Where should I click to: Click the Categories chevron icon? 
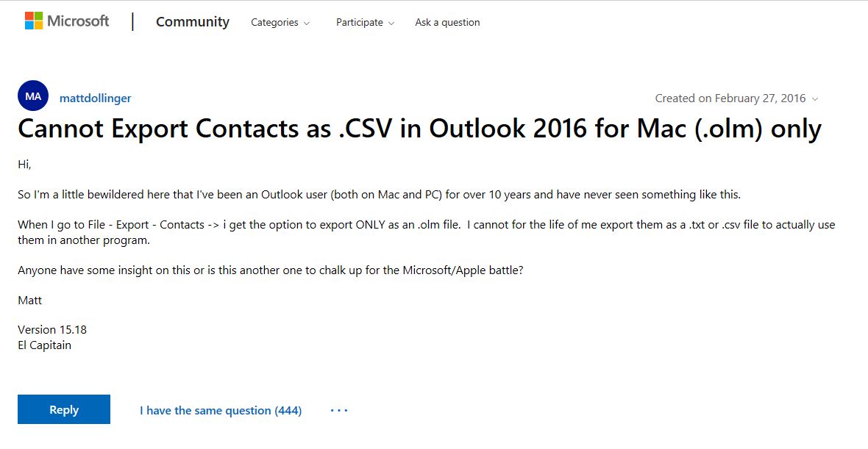(x=305, y=24)
